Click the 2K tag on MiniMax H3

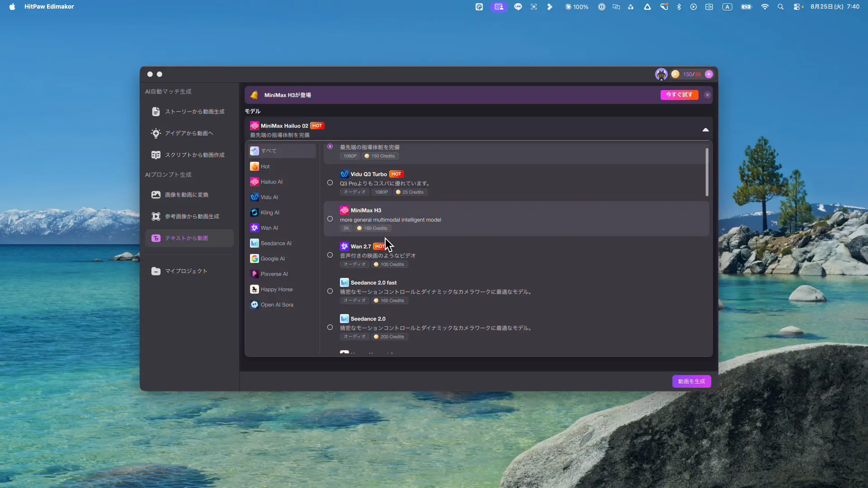346,228
